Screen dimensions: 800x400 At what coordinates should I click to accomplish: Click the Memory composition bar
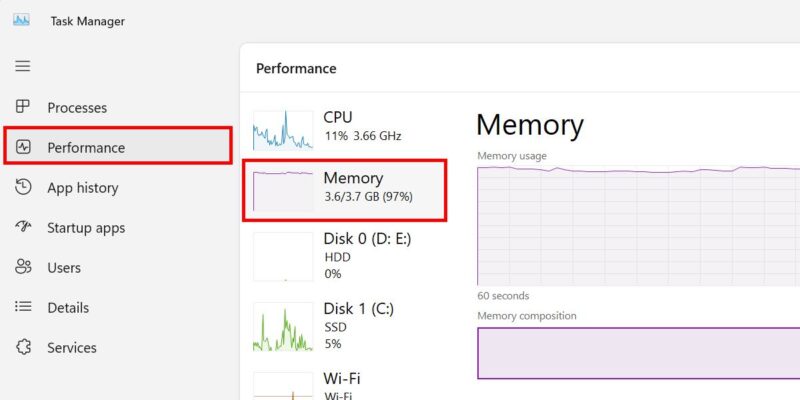coord(638,353)
